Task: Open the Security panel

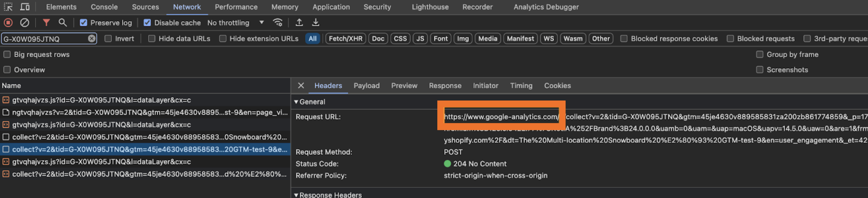Action: 377,7
